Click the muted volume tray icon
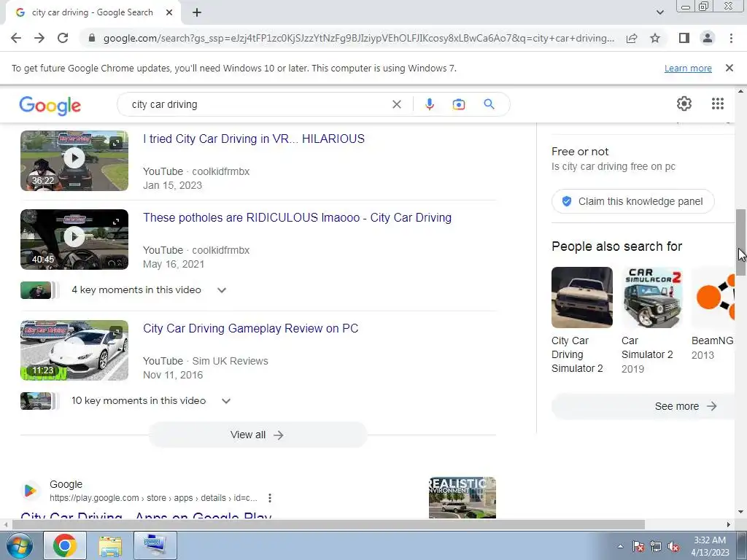Viewport: 747px width, 560px height. tap(673, 547)
